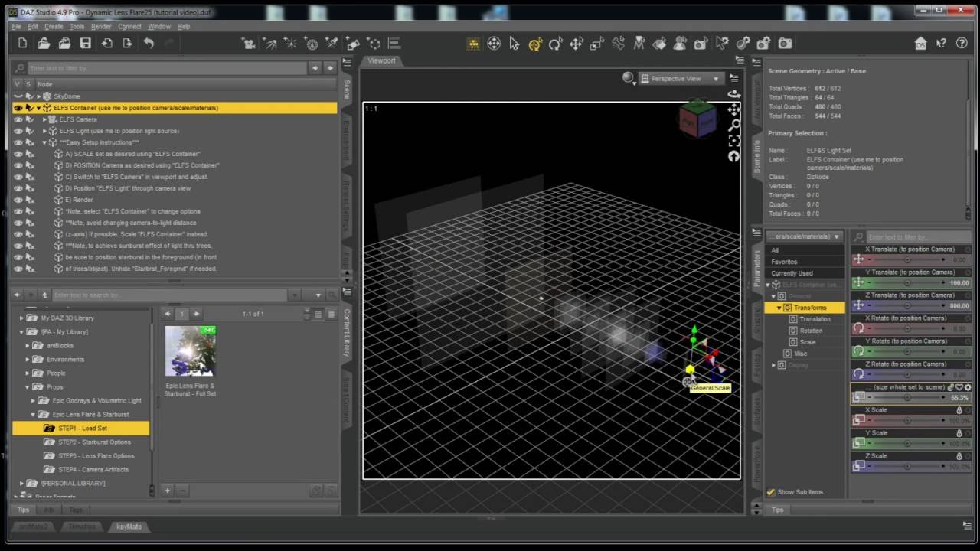The height and width of the screenshot is (551, 980).
Task: Activate the Universal tool icon
Action: click(x=535, y=44)
